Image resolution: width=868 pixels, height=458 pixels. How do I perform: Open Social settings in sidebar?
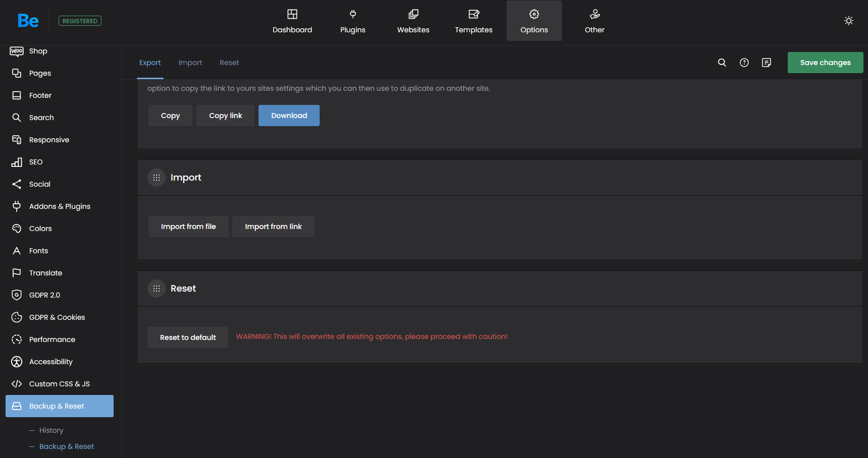pyautogui.click(x=60, y=184)
